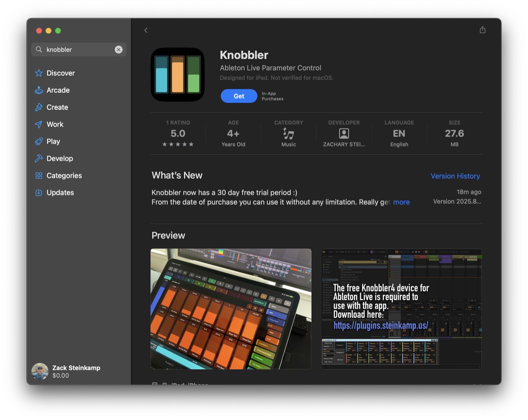528x420 pixels.
Task: Click the 27.6 size value
Action: [x=455, y=133]
